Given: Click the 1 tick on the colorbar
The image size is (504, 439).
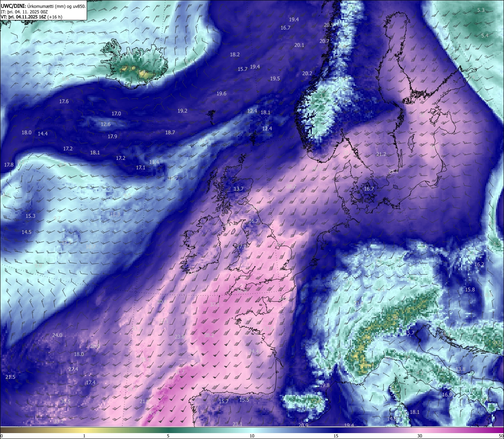Looking at the screenshot, I should click(x=84, y=436).
